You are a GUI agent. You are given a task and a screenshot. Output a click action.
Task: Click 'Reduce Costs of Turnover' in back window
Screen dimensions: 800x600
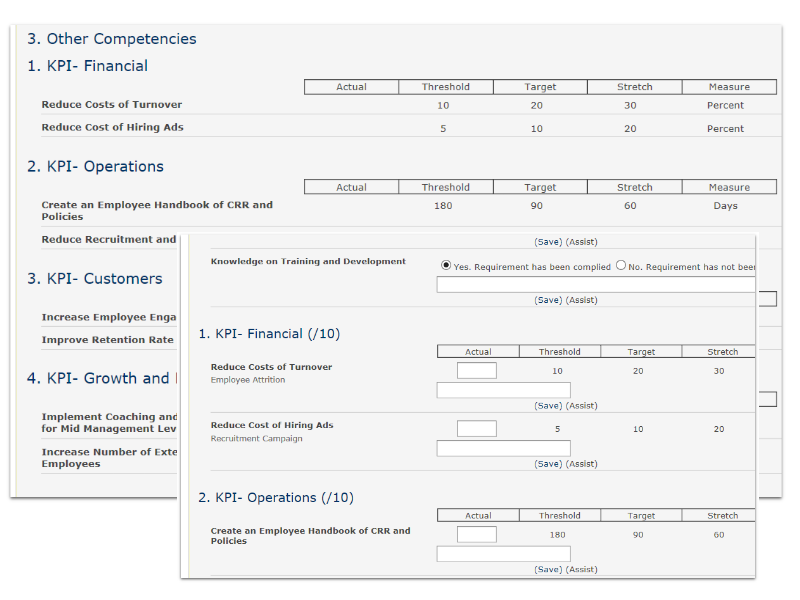pyautogui.click(x=112, y=105)
